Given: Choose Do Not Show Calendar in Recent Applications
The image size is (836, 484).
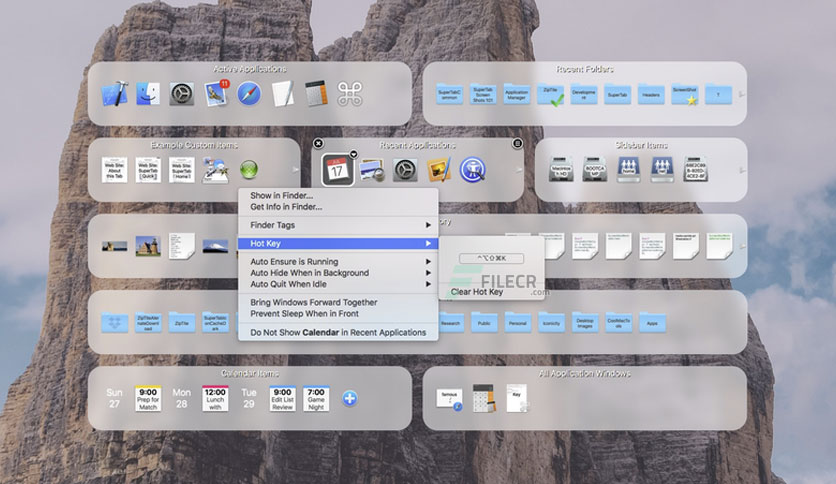Looking at the screenshot, I should [338, 332].
